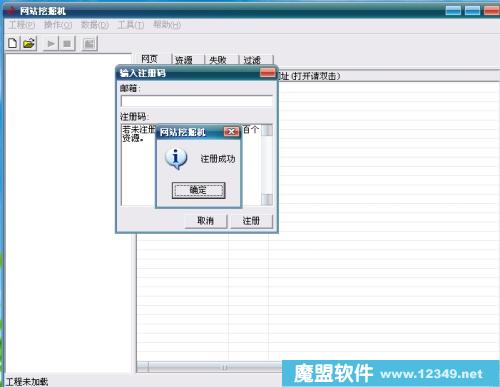The width and height of the screenshot is (500, 387).
Task: Click the blue info icon in message box
Action: point(176,159)
